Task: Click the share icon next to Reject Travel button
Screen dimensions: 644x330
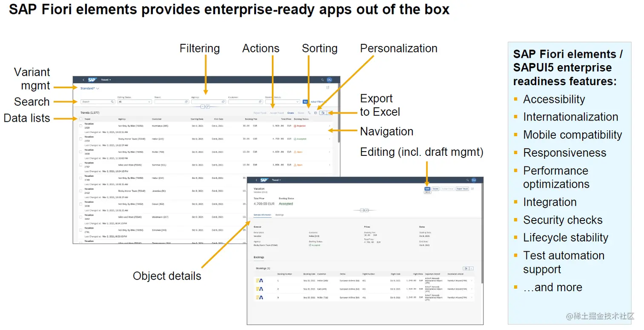Action: click(x=472, y=189)
